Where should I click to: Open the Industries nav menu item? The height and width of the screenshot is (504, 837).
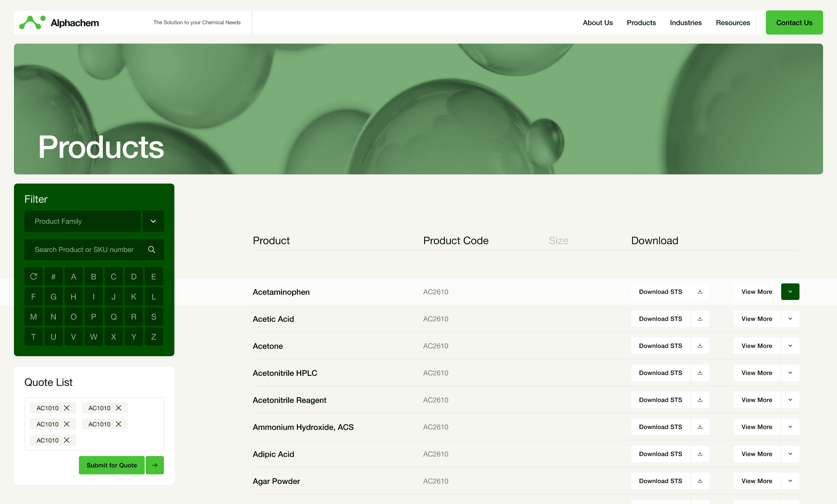click(686, 23)
